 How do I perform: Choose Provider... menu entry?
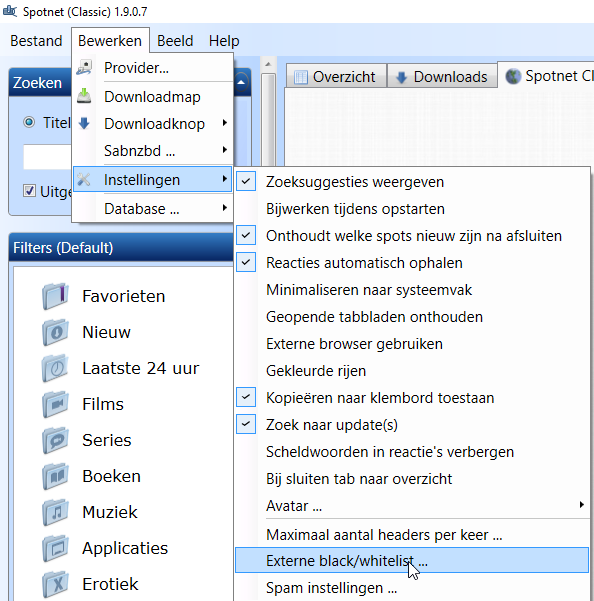tap(153, 67)
